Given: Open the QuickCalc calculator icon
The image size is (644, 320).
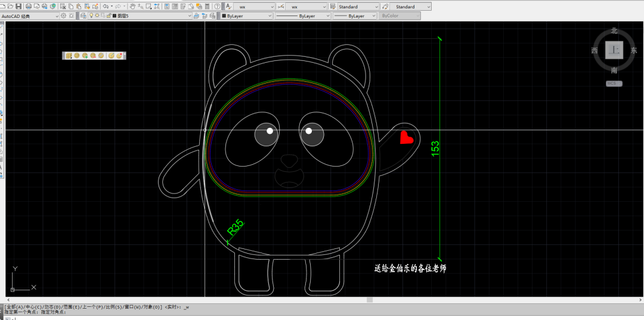Looking at the screenshot, I should coord(208,6).
